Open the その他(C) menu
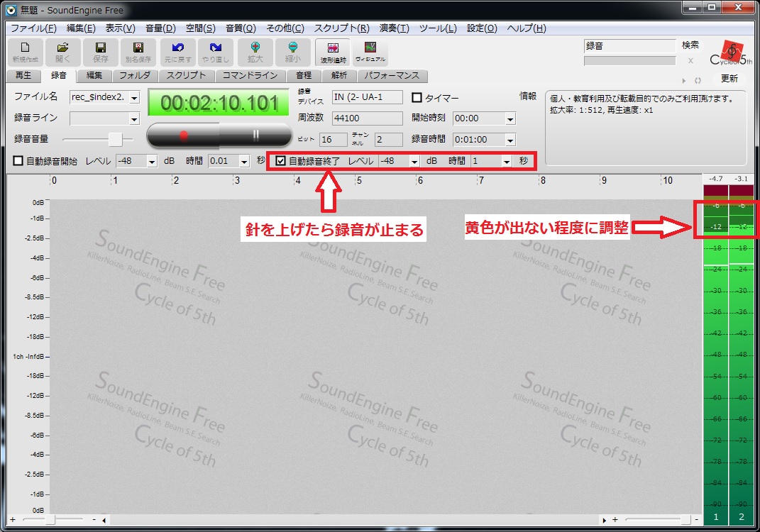 285,28
